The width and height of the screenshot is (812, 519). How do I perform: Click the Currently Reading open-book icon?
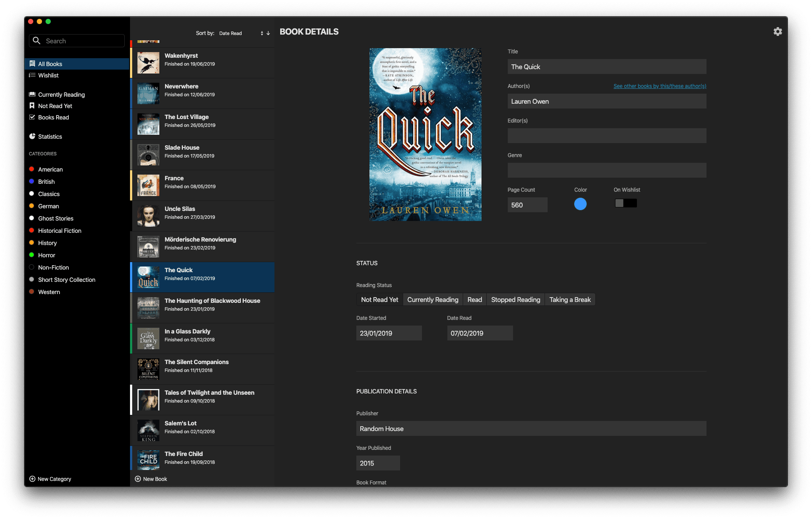pyautogui.click(x=32, y=95)
